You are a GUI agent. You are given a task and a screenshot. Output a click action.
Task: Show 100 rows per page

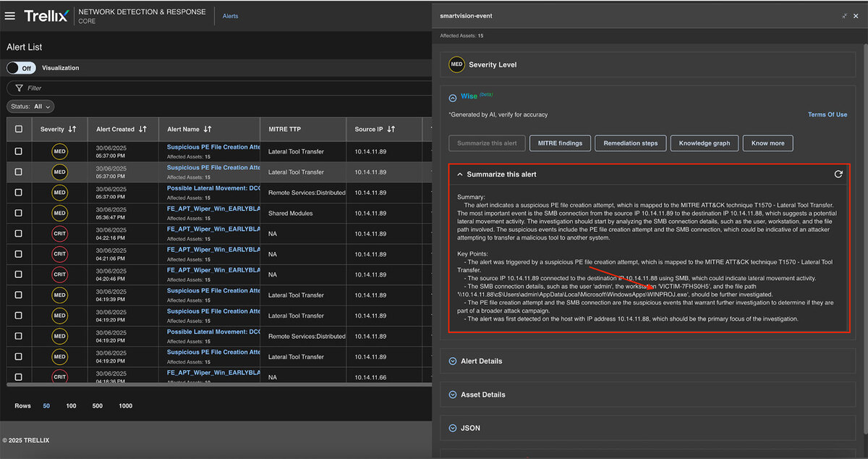pos(71,406)
